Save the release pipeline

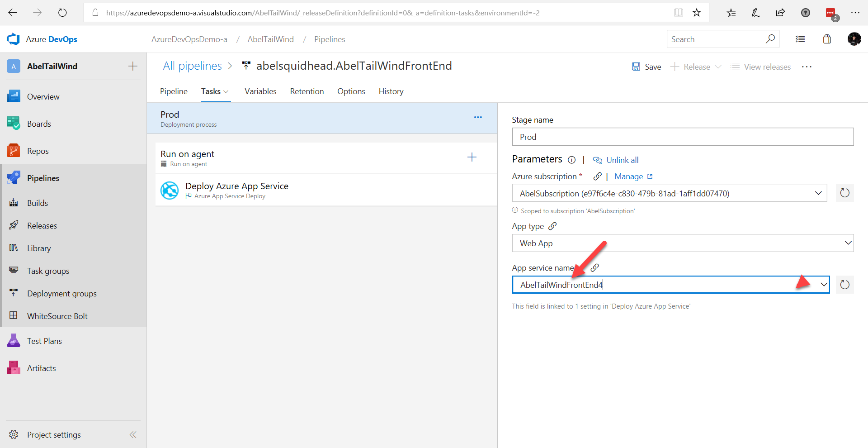(x=646, y=67)
